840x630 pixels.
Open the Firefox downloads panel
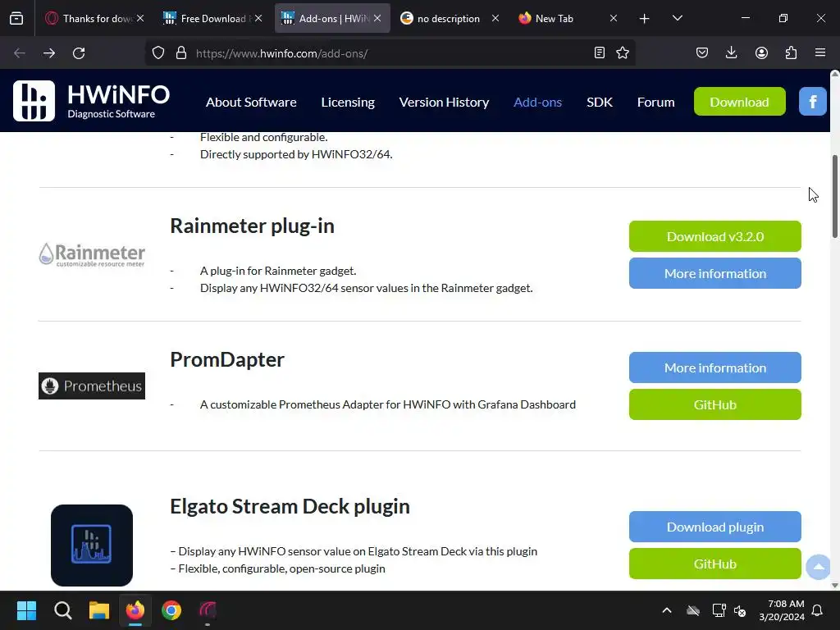[731, 52]
